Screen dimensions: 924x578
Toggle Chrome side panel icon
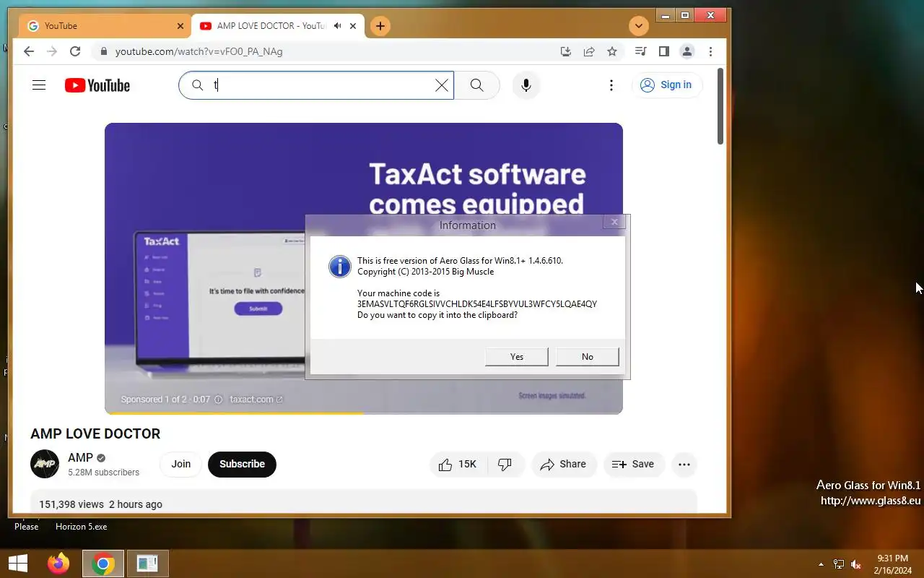664,51
